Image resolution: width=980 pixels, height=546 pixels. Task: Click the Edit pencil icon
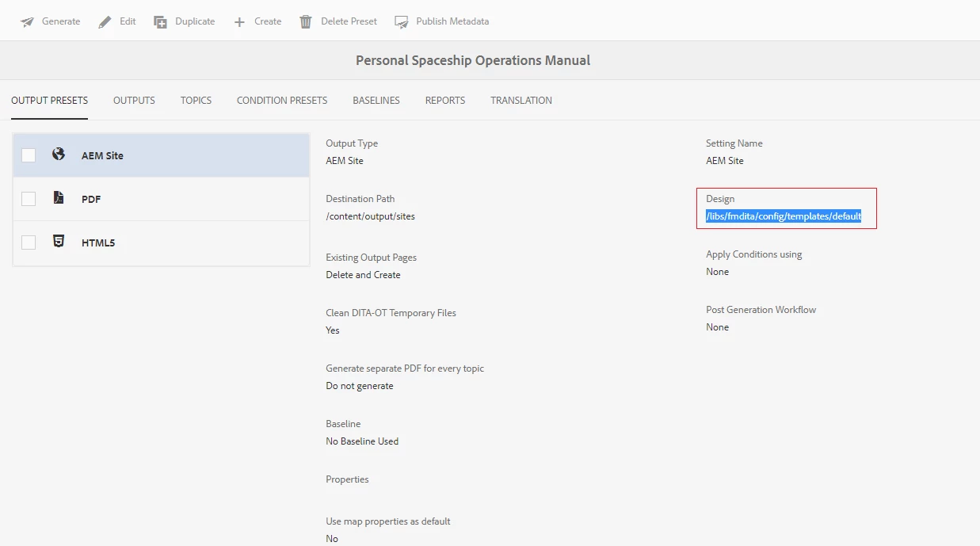pos(105,22)
